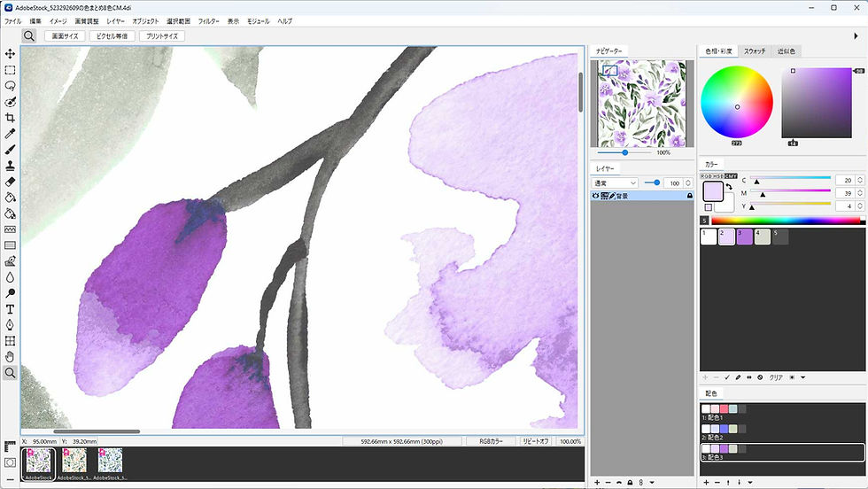Image resolution: width=868 pixels, height=489 pixels.
Task: Switch to the スウォッチ tab
Action: [x=755, y=51]
